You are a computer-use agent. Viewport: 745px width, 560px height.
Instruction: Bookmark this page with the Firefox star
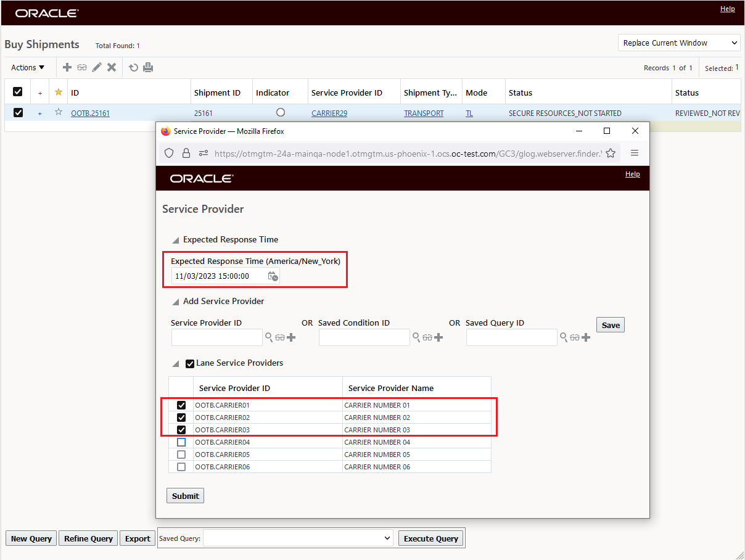pos(611,153)
